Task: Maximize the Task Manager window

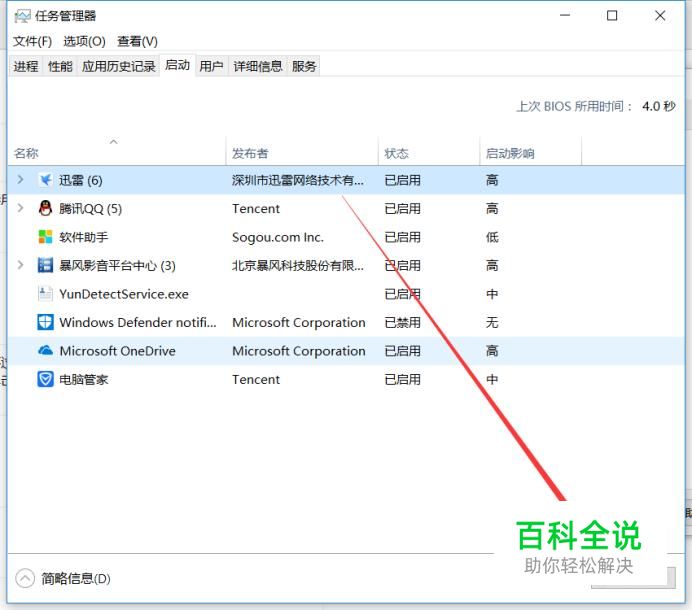Action: click(x=612, y=15)
